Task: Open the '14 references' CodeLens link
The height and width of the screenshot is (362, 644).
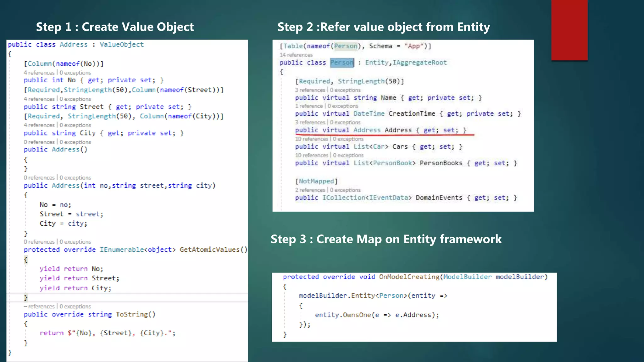Action: 296,55
